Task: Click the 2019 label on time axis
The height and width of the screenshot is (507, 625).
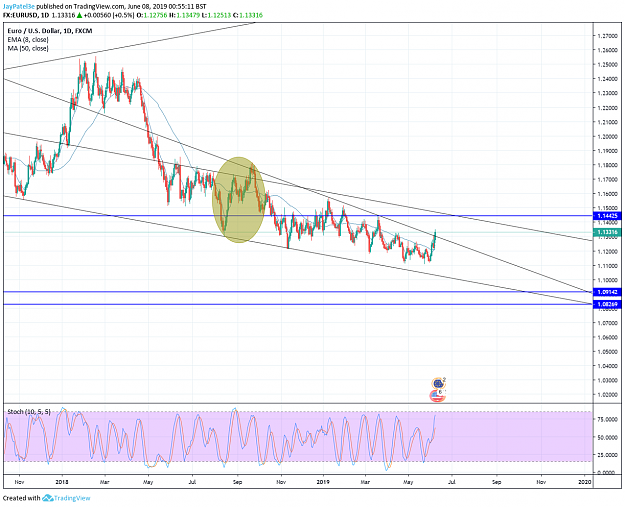Action: (x=323, y=482)
